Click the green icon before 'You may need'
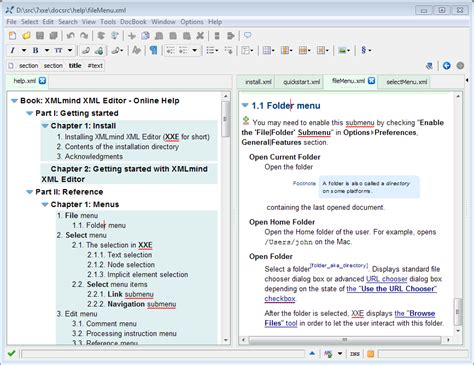 246,121
